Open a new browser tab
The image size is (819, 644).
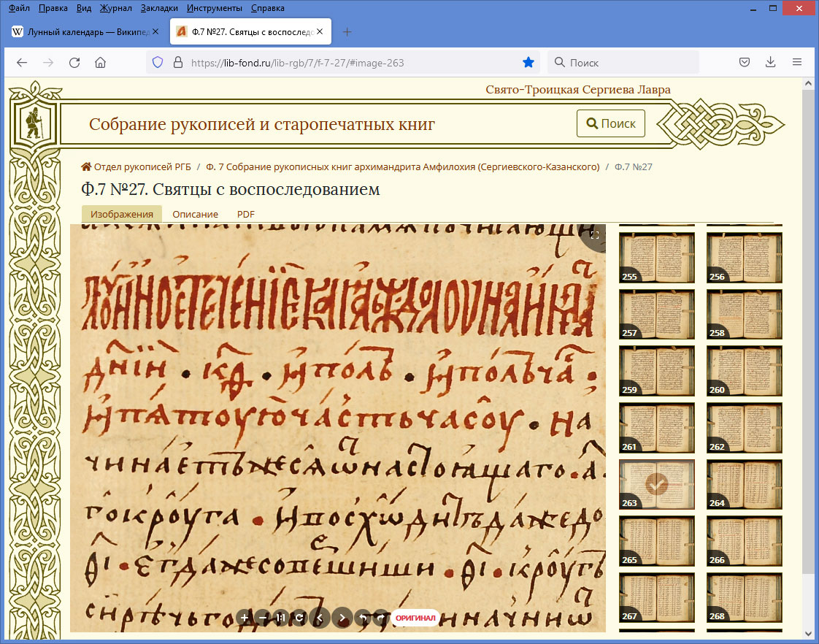pyautogui.click(x=347, y=32)
